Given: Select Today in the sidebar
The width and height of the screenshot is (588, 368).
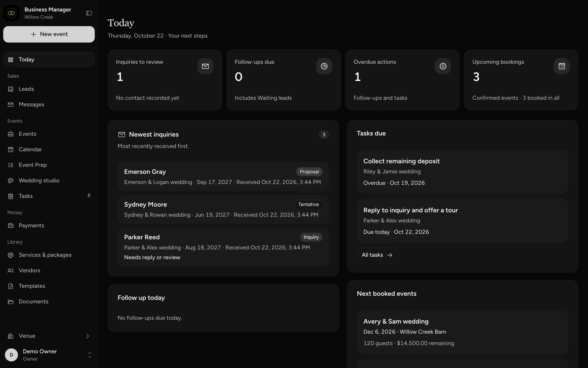Looking at the screenshot, I should (49, 59).
